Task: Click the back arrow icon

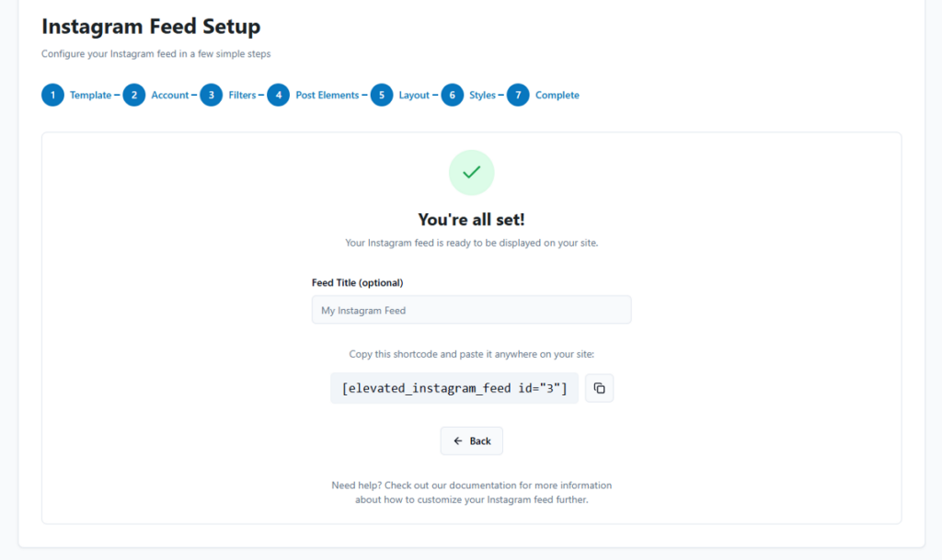Action: 457,440
